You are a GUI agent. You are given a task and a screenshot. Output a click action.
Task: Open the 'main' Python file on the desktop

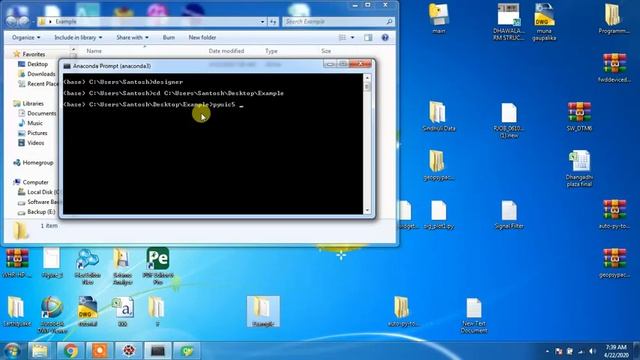[439, 18]
